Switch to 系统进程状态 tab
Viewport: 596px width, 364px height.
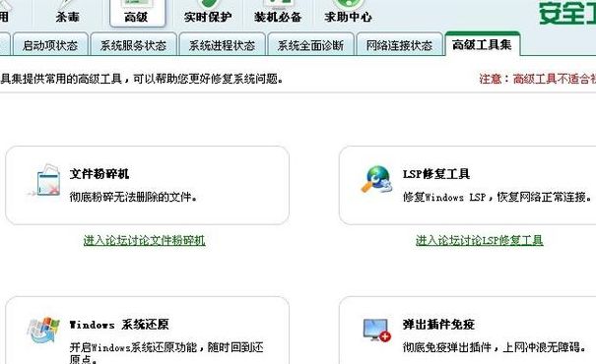point(223,45)
